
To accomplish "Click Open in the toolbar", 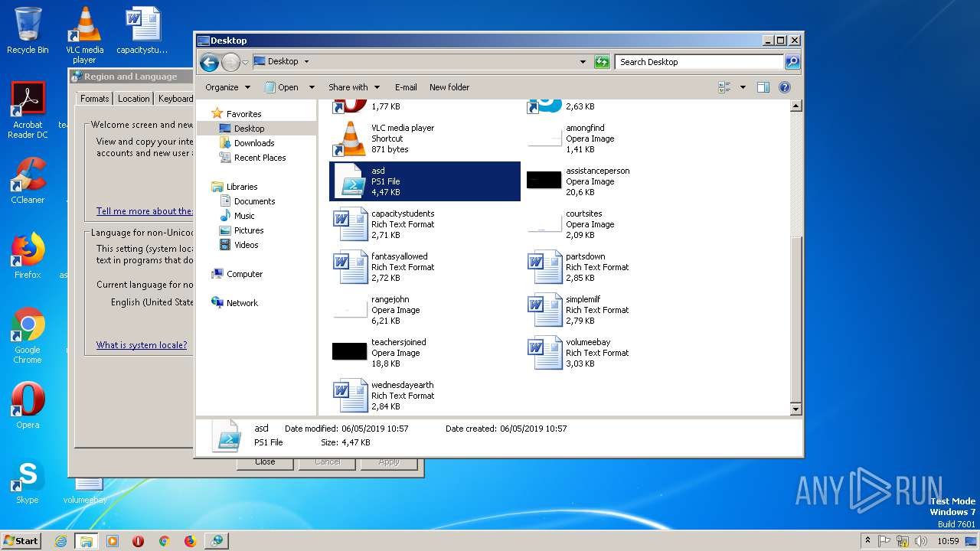I will [x=282, y=87].
